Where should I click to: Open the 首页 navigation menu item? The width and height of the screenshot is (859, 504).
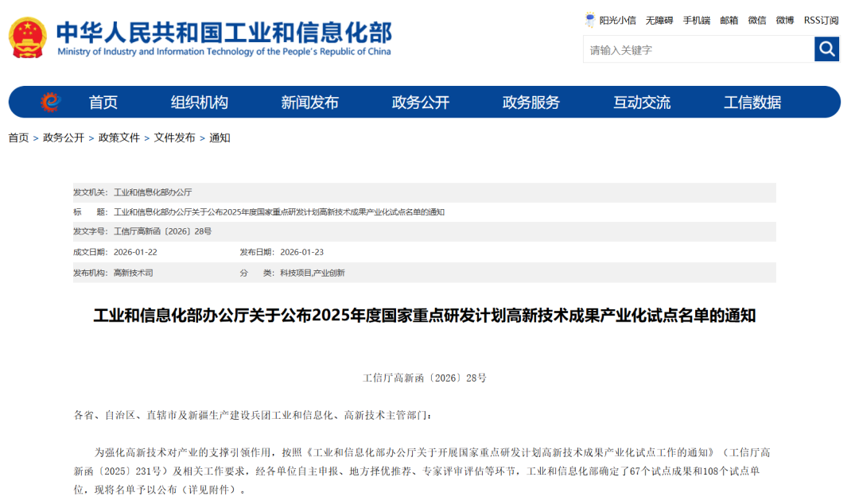point(105,102)
